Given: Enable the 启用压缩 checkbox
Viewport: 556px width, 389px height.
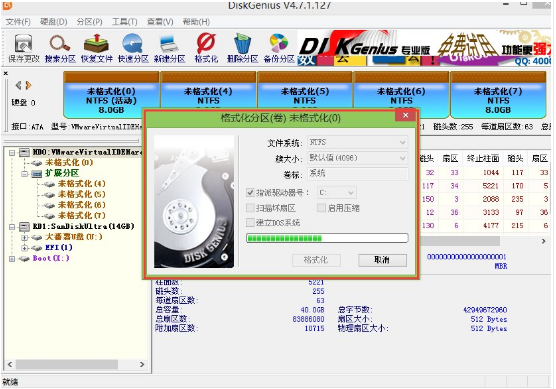Looking at the screenshot, I should [321, 208].
